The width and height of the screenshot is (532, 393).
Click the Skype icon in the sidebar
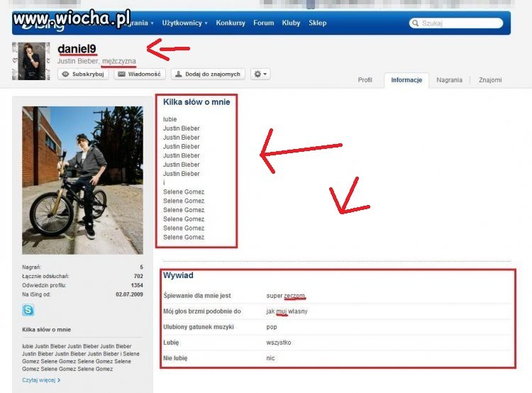[x=28, y=310]
